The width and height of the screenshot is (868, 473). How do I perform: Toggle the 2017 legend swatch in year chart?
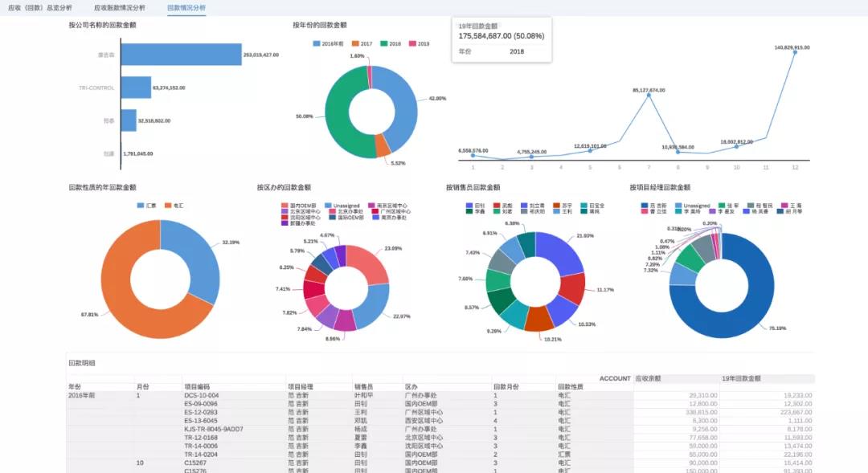pos(354,43)
